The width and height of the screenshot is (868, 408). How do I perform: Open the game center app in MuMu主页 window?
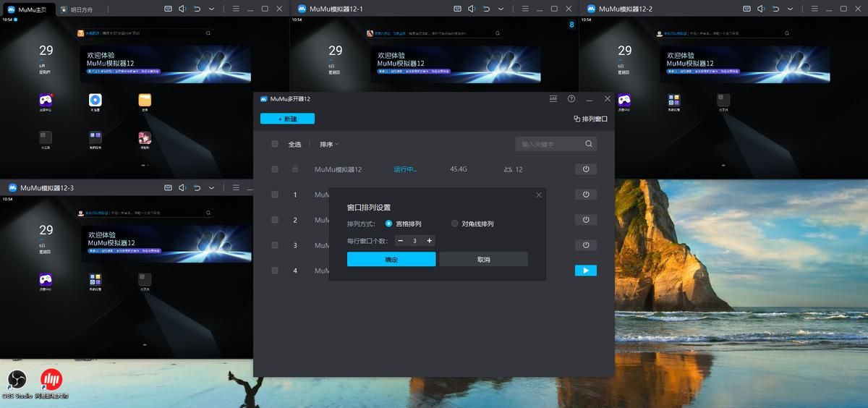[46, 102]
